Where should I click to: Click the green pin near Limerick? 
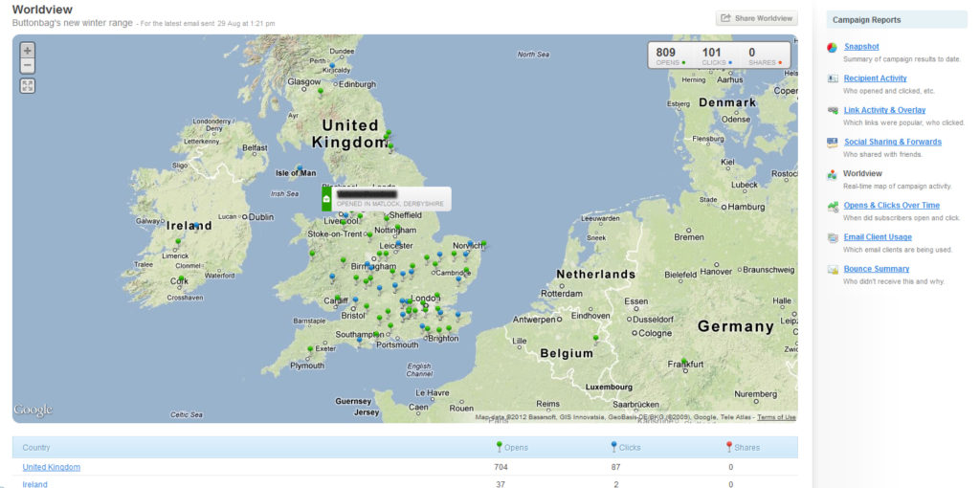click(x=178, y=242)
